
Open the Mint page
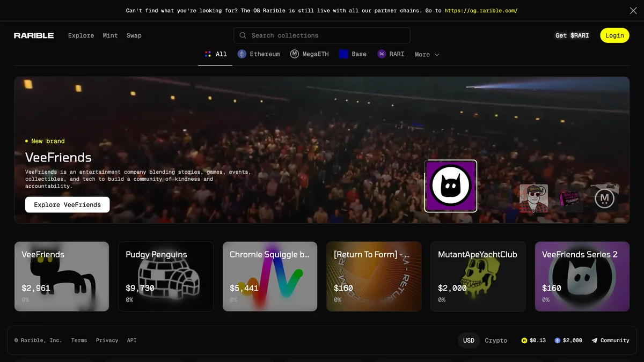pyautogui.click(x=110, y=35)
